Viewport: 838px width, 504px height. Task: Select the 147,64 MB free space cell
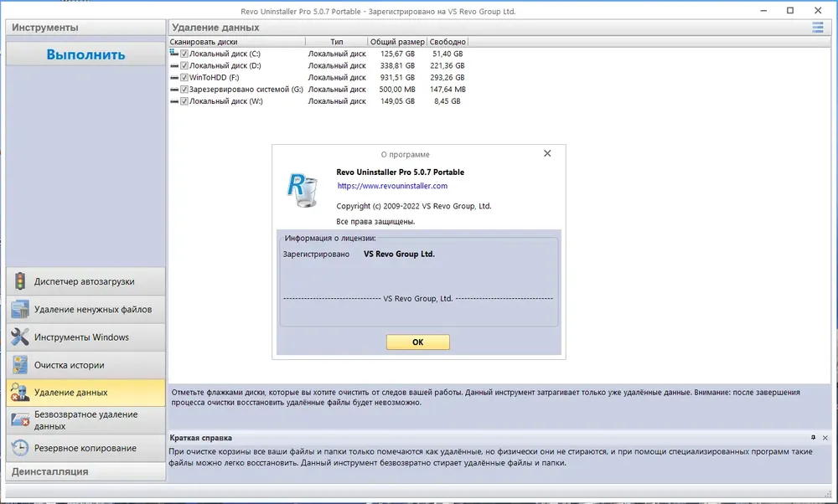(447, 89)
